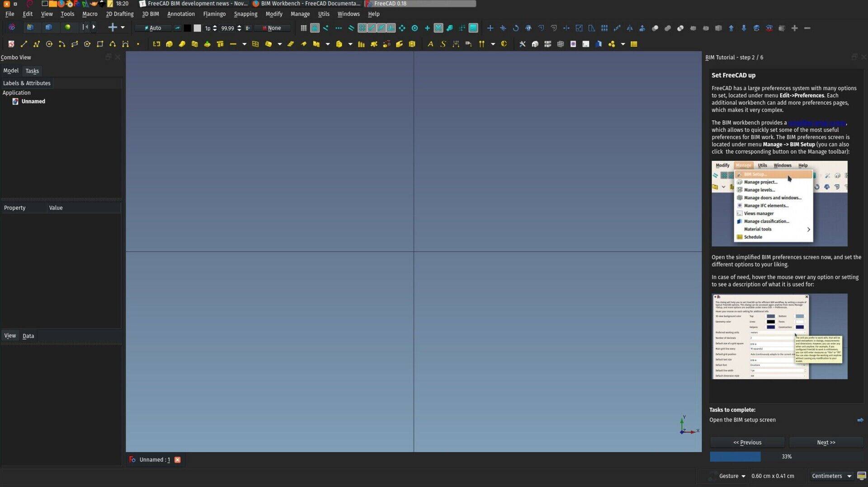The width and height of the screenshot is (868, 487).
Task: Toggle snap to grid intersection icon
Action: [362, 28]
